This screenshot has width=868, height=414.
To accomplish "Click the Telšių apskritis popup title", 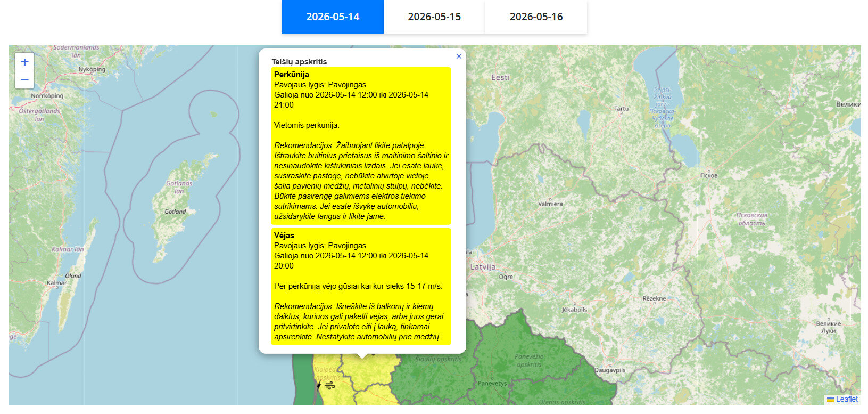I will (299, 62).
